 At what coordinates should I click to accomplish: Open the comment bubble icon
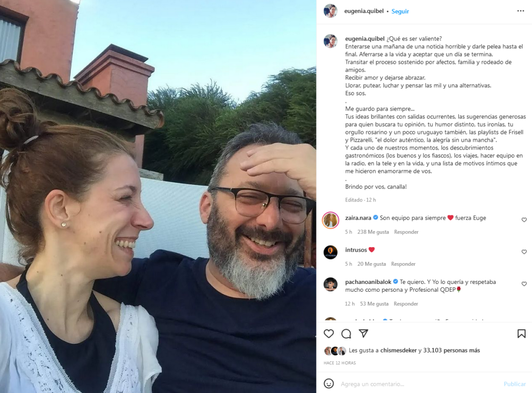tap(346, 334)
